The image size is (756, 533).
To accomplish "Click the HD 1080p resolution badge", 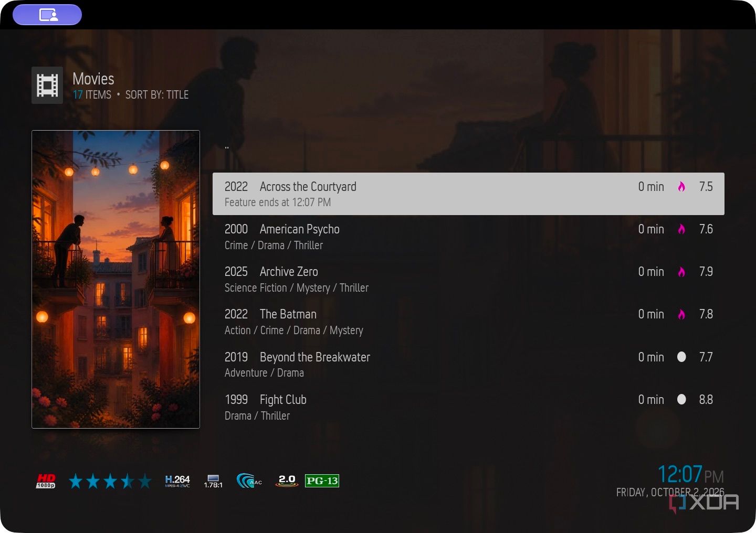I will tap(46, 481).
